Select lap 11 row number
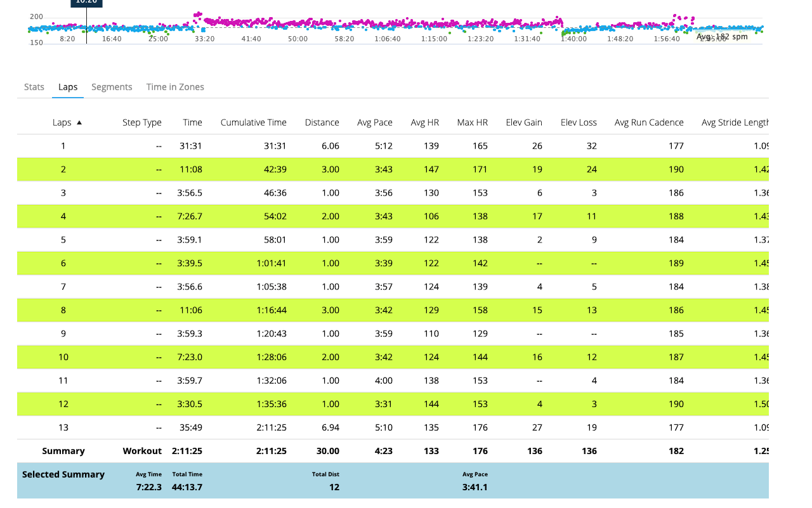 [x=63, y=381]
